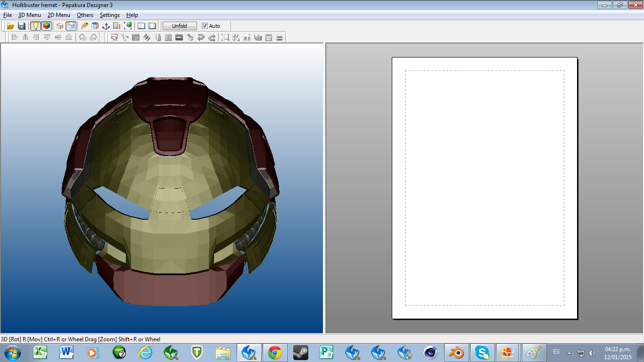Select the join/disjoin faces nodes tool
Screen dimensions: 644x362
point(125,37)
